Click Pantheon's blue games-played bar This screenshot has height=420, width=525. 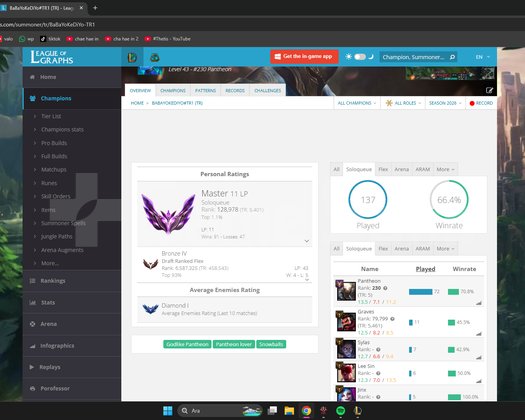(x=421, y=292)
